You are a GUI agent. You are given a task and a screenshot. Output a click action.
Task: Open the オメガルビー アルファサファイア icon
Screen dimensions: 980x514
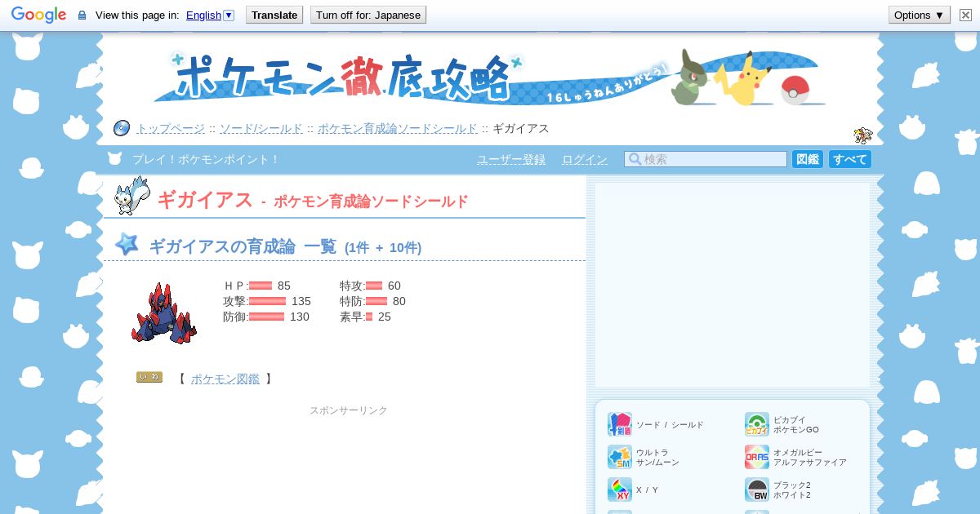[x=757, y=457]
